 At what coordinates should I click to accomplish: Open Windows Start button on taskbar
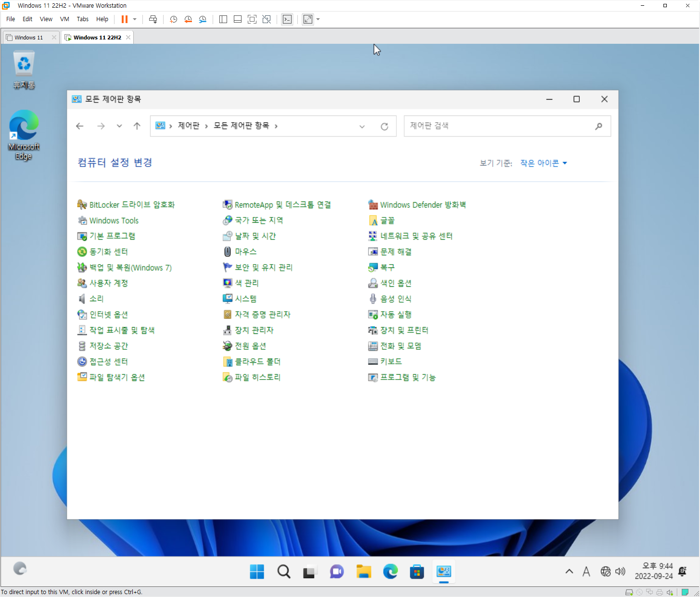pos(257,572)
